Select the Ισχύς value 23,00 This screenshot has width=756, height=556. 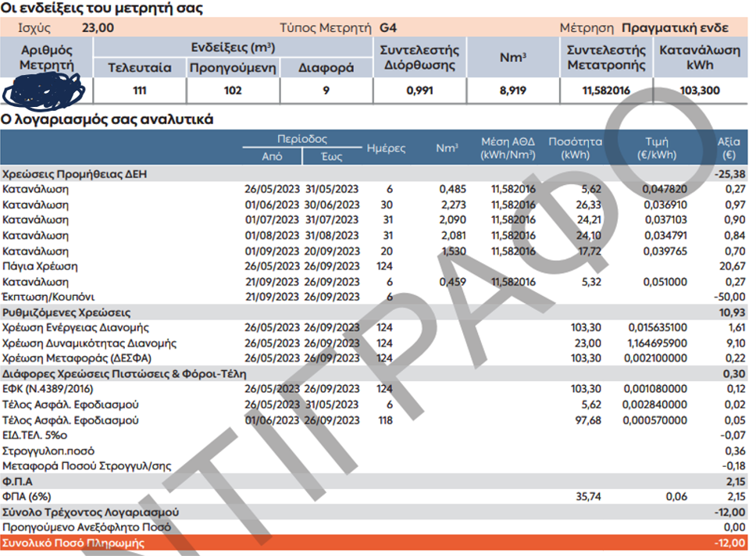(x=98, y=27)
